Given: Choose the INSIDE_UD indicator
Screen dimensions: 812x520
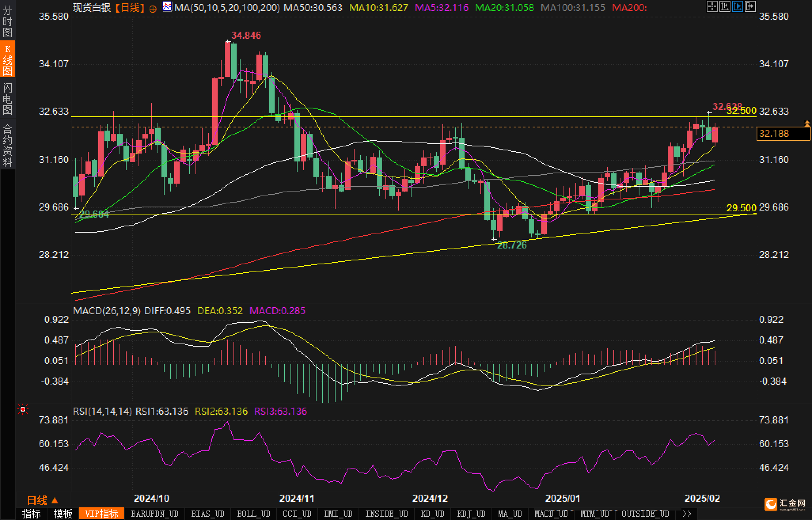Looking at the screenshot, I should pos(387,514).
